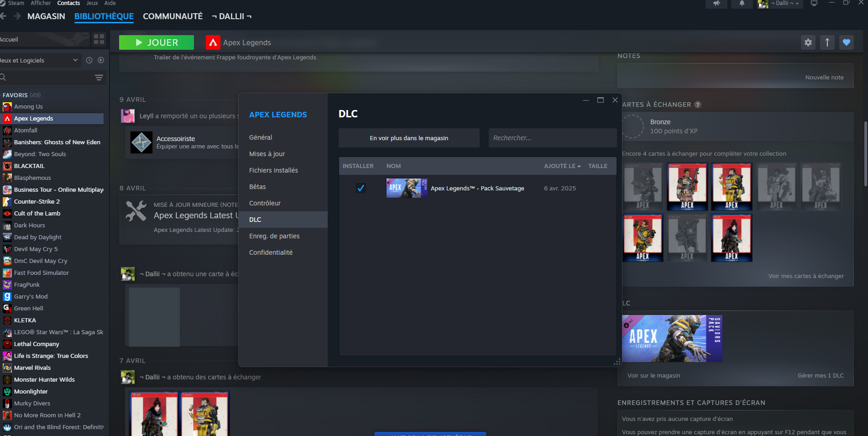Click the trading cards help question mark
The height and width of the screenshot is (436, 868).
click(698, 105)
